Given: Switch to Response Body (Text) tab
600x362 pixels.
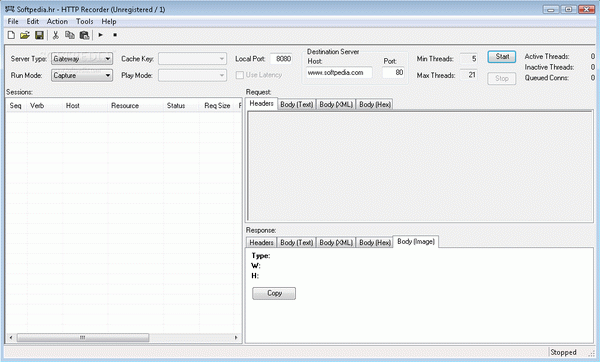Looking at the screenshot, I should (297, 243).
